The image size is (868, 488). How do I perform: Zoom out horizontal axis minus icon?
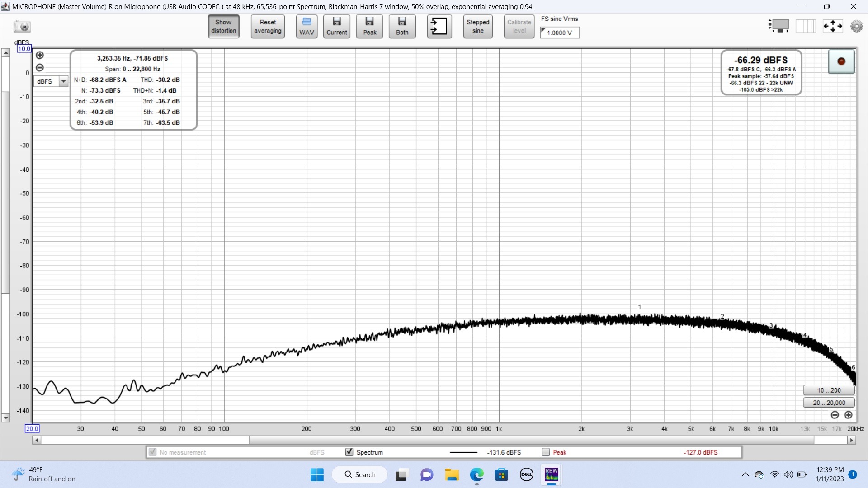point(835,415)
